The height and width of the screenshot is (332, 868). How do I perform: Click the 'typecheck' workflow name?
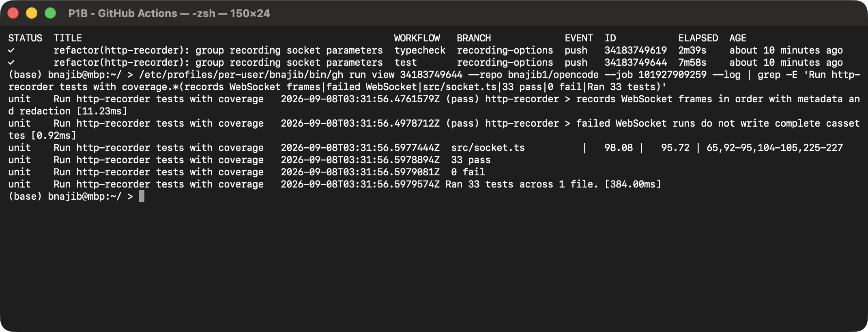click(x=420, y=50)
